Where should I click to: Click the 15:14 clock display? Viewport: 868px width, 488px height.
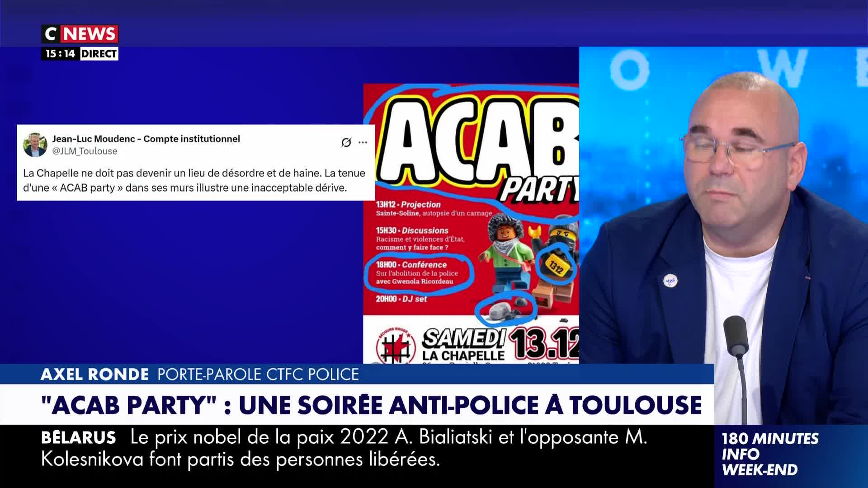coord(60,54)
